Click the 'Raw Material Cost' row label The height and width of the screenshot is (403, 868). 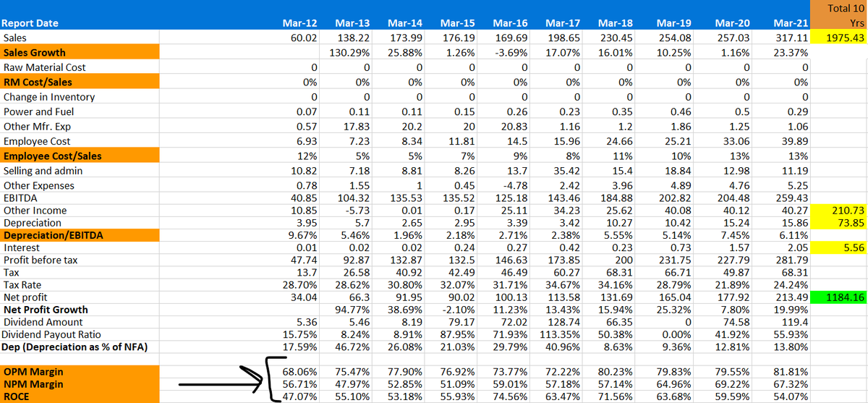pos(44,67)
